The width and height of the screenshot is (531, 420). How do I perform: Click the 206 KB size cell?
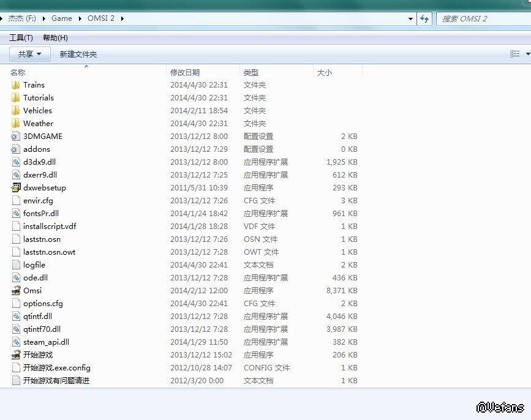tap(345, 355)
